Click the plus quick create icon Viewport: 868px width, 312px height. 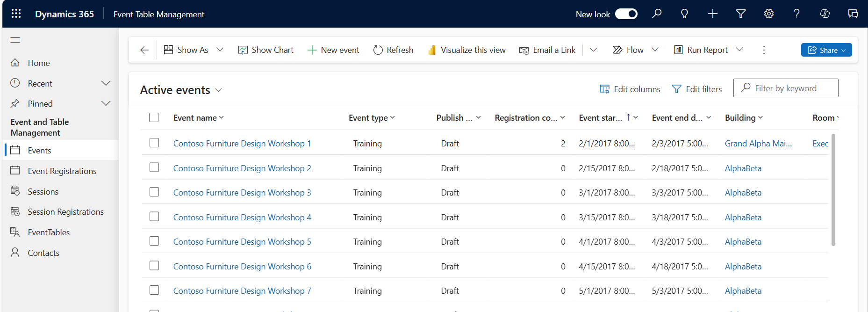(x=713, y=14)
